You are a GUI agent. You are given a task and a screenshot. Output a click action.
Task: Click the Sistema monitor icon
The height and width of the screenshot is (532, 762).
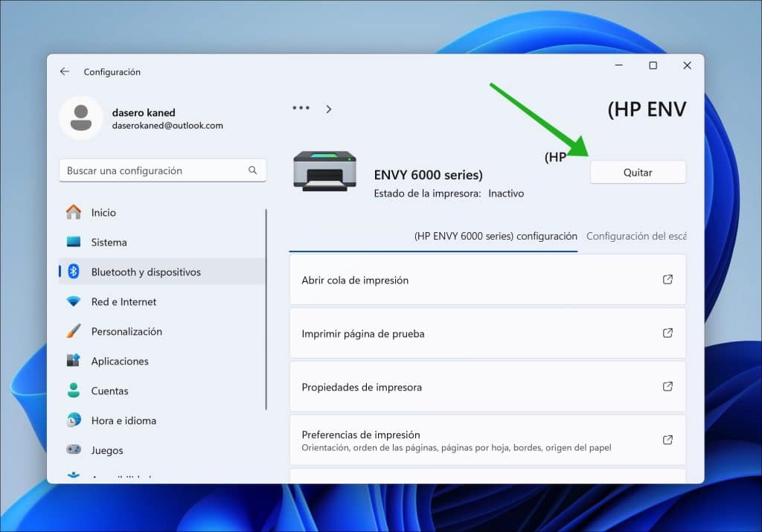pyautogui.click(x=74, y=242)
